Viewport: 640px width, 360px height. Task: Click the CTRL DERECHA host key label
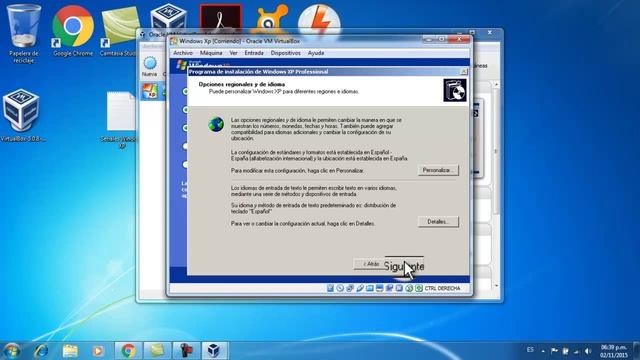click(x=442, y=288)
